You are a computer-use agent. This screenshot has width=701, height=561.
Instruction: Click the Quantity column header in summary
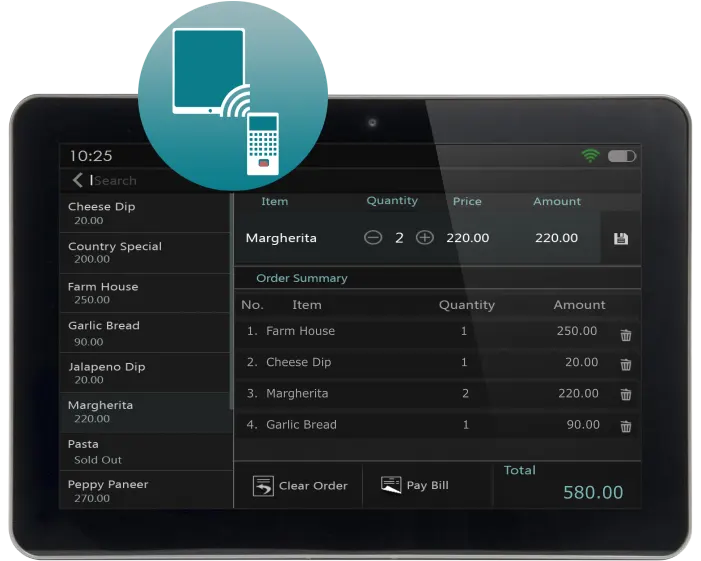click(467, 305)
